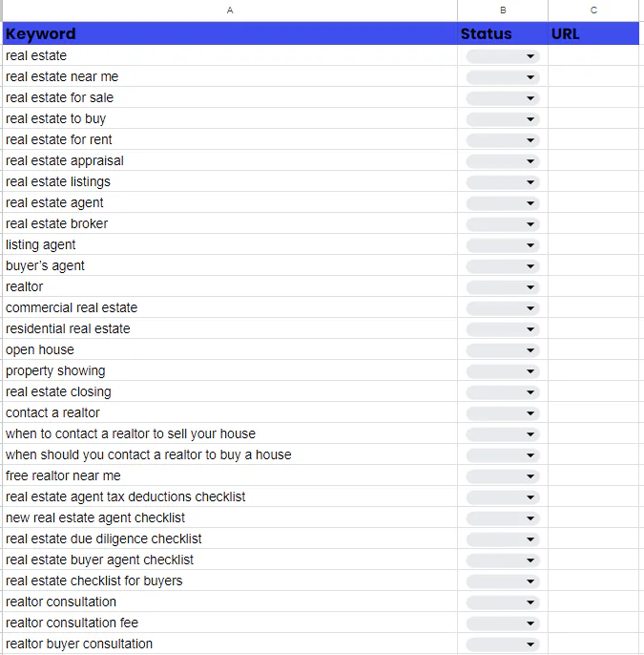Open Status dropdown for 'real estate near me'
The image size is (644, 655).
coord(503,77)
